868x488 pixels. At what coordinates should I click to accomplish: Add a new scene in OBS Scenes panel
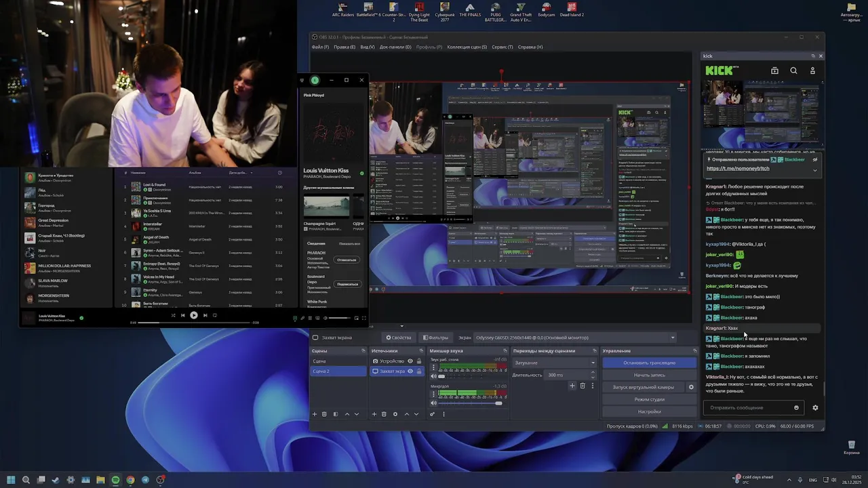314,414
